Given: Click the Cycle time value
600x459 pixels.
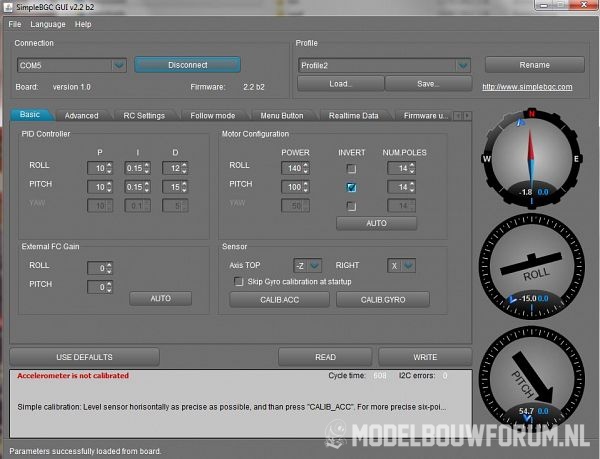Looking at the screenshot, I should click(380, 376).
